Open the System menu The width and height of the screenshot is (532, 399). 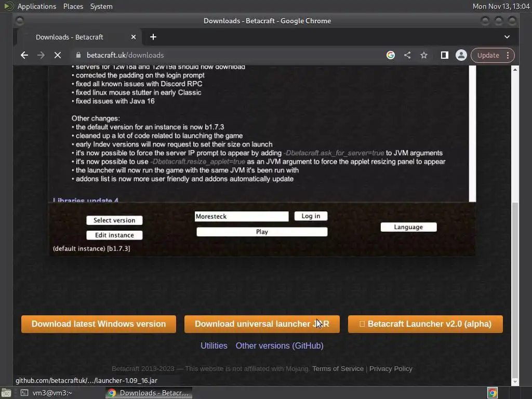[101, 6]
